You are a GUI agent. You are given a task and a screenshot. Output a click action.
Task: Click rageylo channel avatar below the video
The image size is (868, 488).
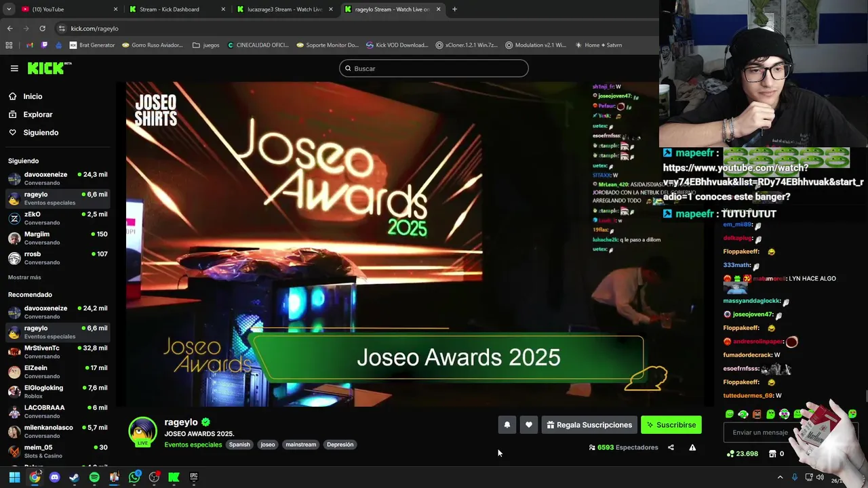click(x=142, y=432)
